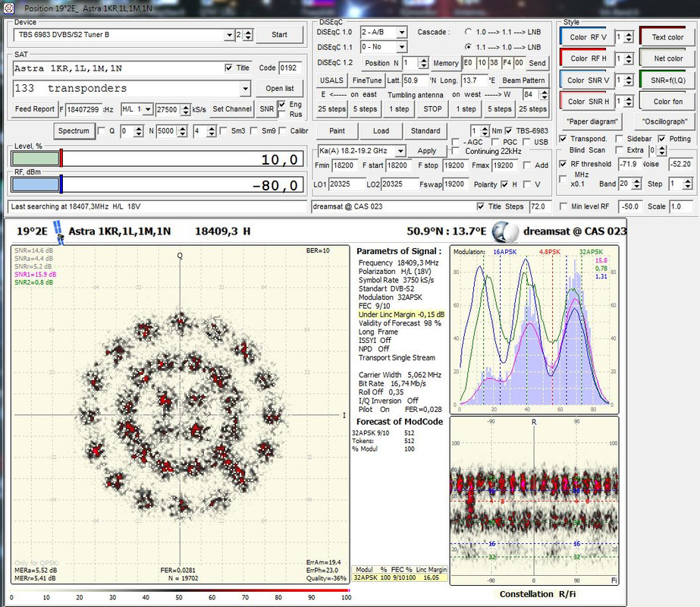700x607 pixels.
Task: Toggle the RF threshold checkbox
Action: pyautogui.click(x=563, y=164)
